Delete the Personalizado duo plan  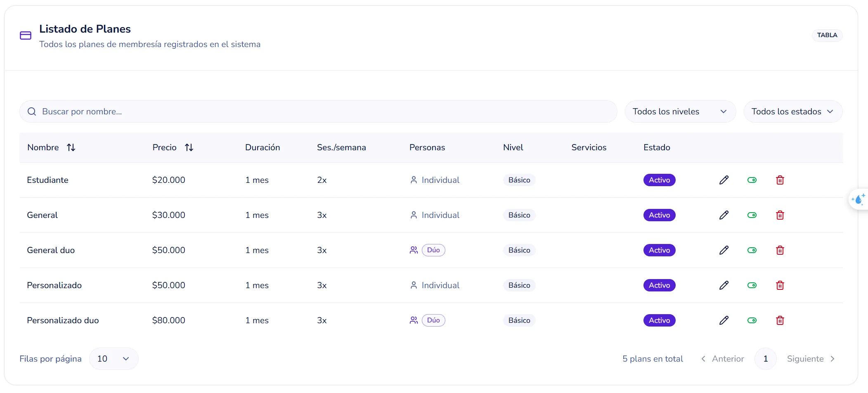[780, 320]
